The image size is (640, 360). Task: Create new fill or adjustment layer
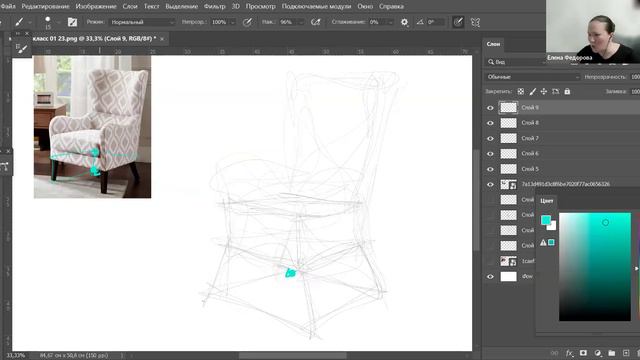(x=598, y=353)
